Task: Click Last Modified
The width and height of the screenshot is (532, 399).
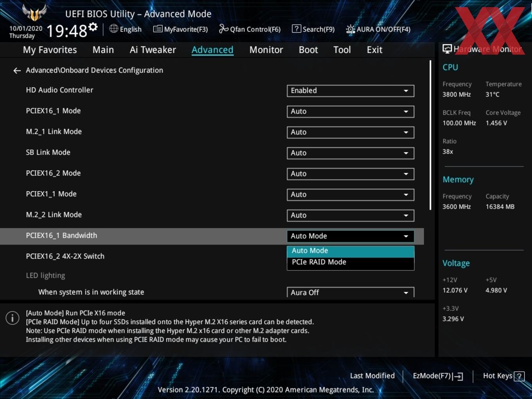Action: [372, 376]
